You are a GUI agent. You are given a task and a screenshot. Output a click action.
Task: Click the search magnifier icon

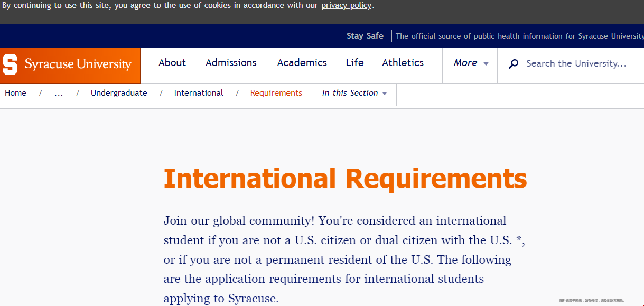point(514,64)
